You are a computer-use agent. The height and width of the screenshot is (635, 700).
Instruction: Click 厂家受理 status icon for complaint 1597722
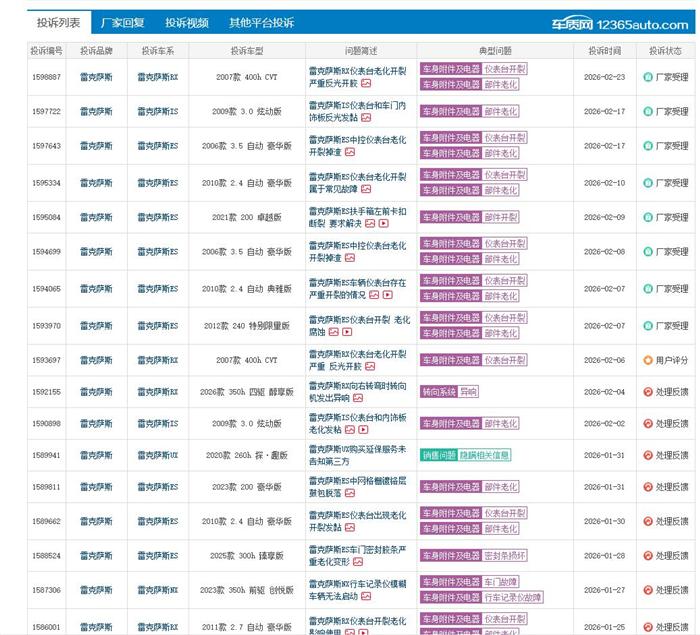pyautogui.click(x=648, y=111)
